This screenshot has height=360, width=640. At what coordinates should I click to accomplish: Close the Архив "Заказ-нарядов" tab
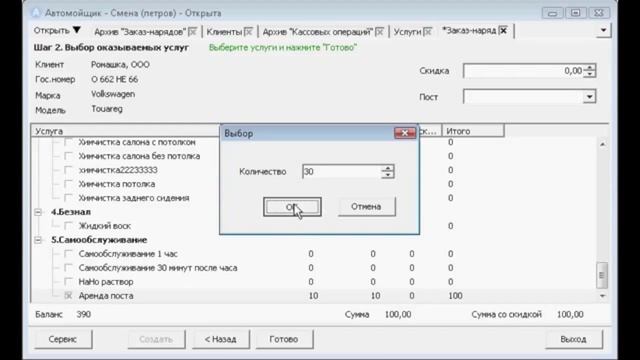point(193,31)
